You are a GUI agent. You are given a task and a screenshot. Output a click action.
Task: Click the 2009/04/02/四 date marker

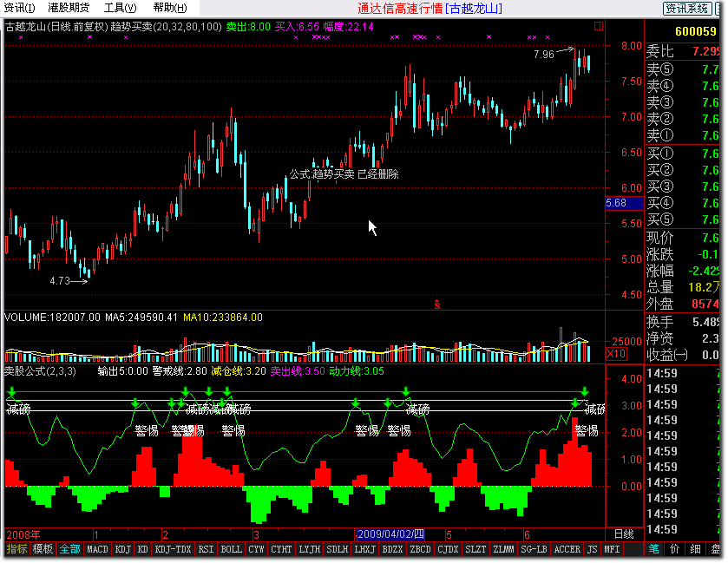point(390,534)
